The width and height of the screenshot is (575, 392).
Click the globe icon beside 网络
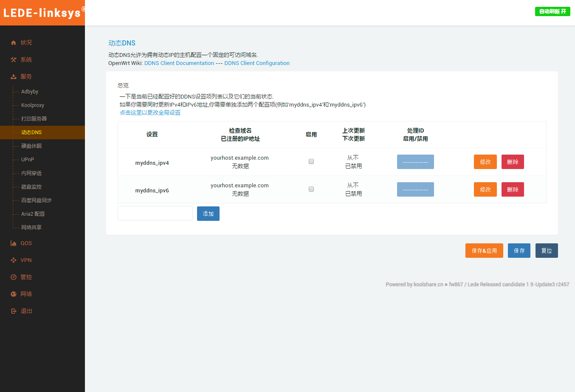click(x=14, y=294)
